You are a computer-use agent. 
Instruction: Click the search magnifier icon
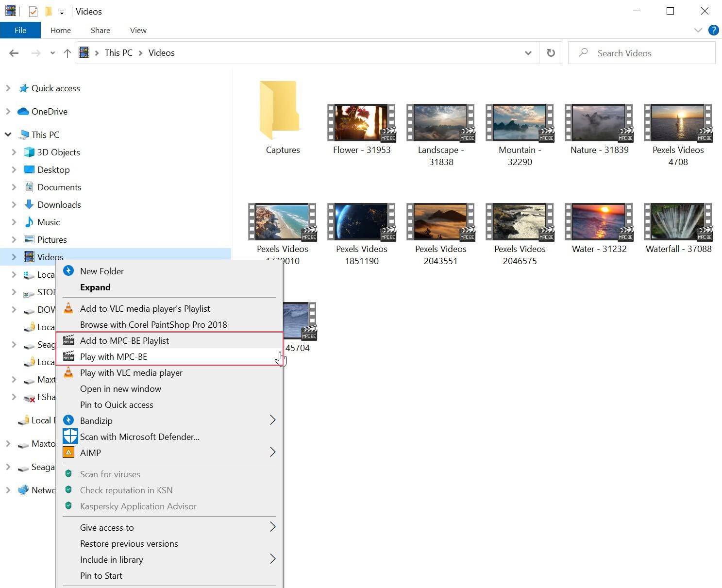click(x=583, y=52)
